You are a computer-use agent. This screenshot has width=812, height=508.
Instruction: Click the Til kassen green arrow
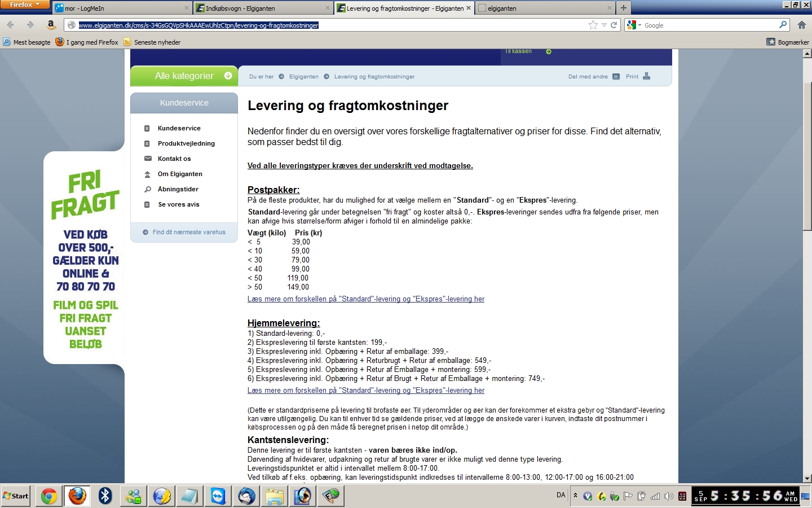(549, 51)
